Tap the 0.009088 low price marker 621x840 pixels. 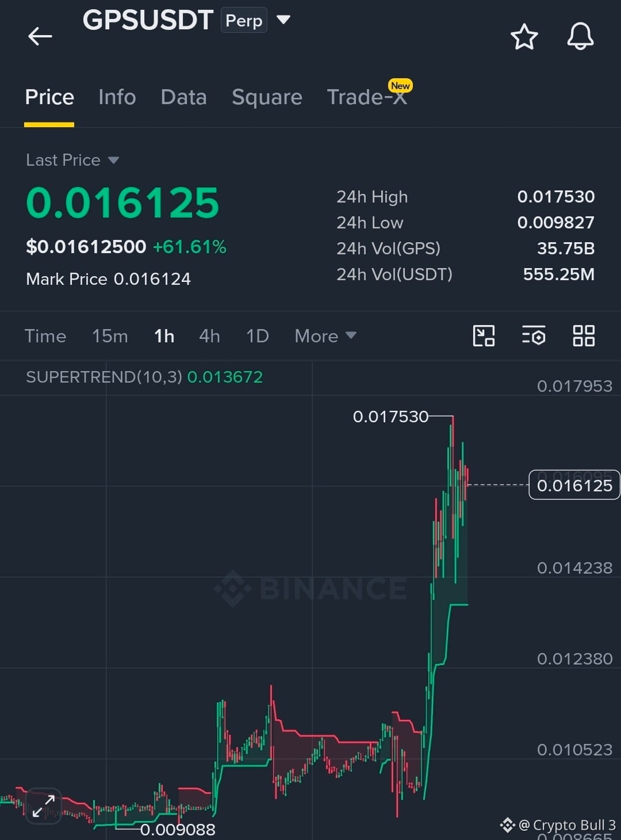click(178, 830)
